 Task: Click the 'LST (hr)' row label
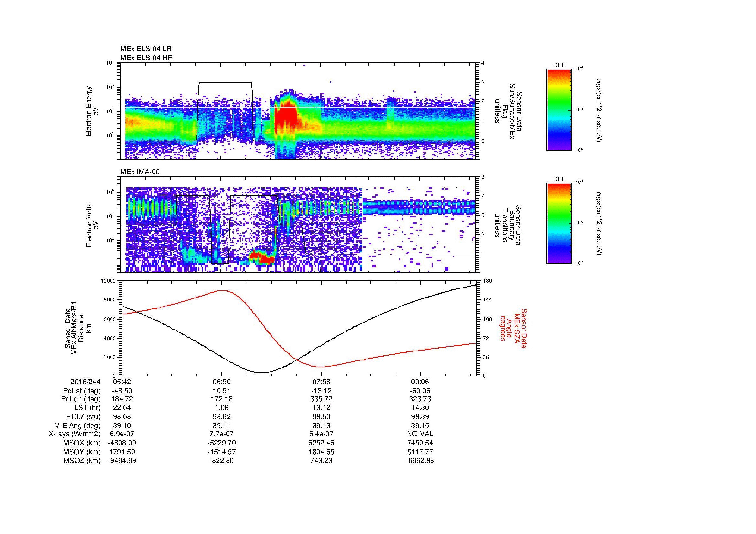click(87, 408)
